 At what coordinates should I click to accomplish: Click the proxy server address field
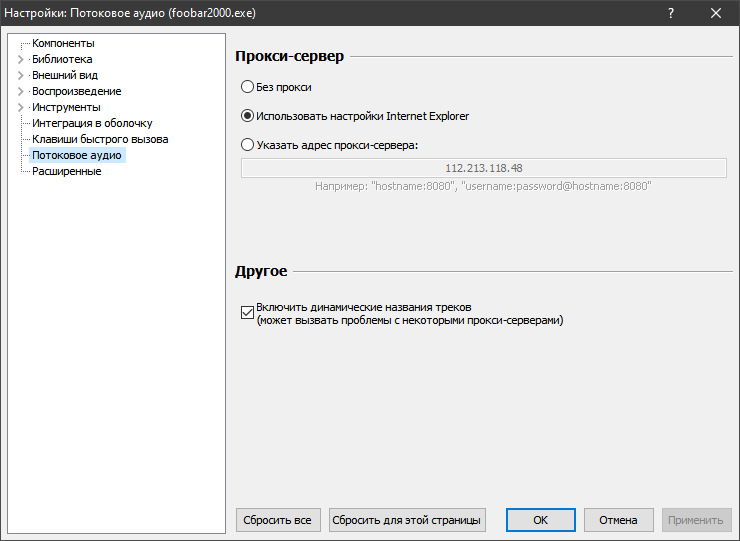(x=483, y=168)
